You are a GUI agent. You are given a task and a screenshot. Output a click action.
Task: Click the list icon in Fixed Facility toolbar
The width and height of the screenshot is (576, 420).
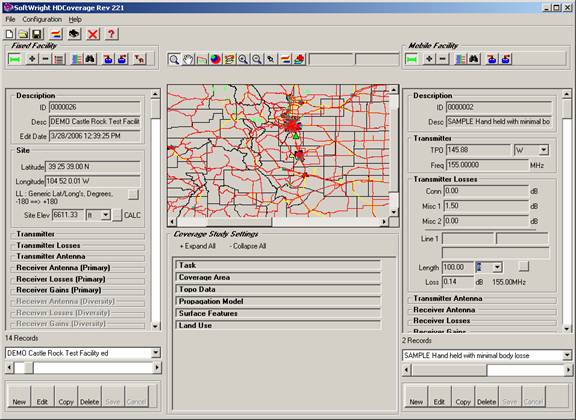(x=59, y=59)
